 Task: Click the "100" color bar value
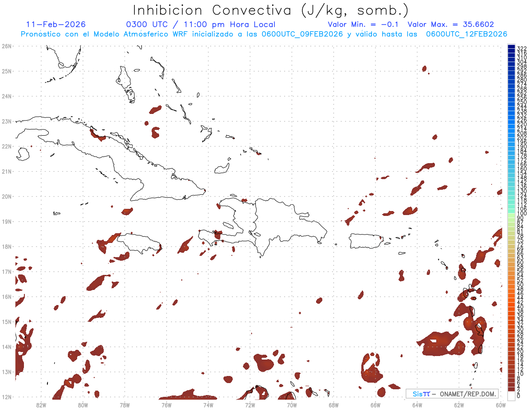tap(521, 214)
